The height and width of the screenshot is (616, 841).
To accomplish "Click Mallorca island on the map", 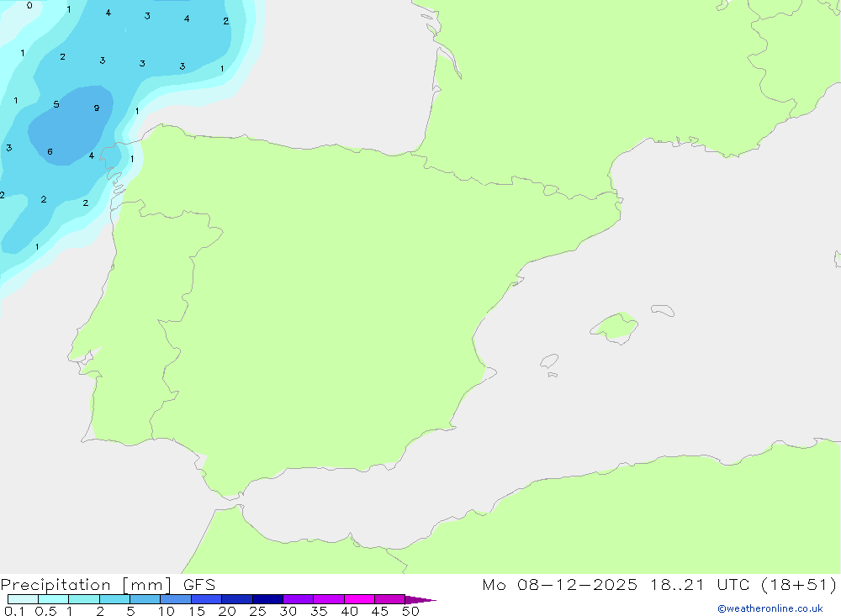I will point(615,328).
